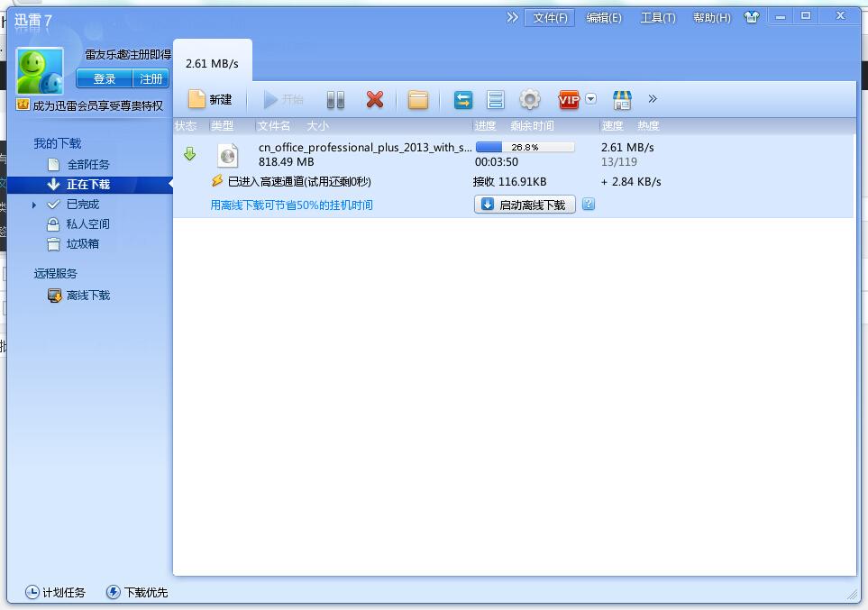The height and width of the screenshot is (610, 868).
Task: Click the red VIP icon
Action: pos(569,100)
